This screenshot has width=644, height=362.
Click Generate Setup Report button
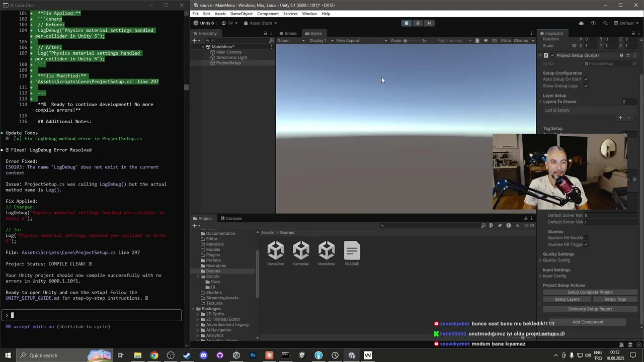tap(590, 309)
